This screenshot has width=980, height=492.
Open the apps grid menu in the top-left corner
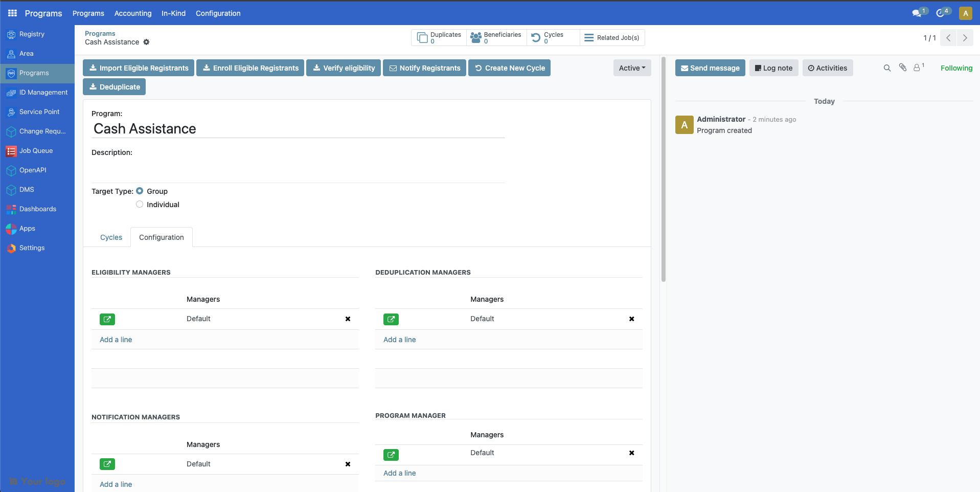point(12,13)
